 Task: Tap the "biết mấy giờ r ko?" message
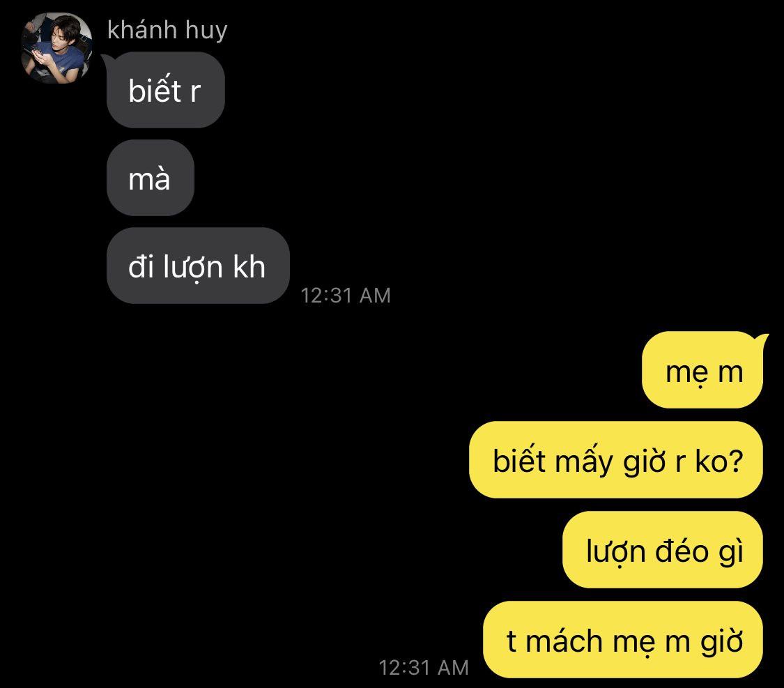pos(616,459)
